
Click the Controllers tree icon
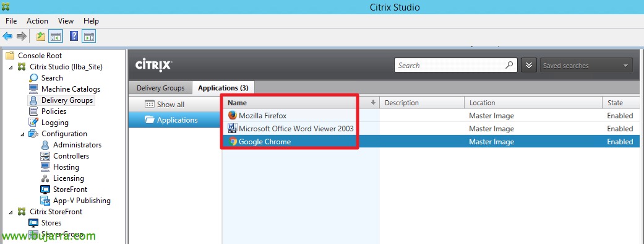45,156
